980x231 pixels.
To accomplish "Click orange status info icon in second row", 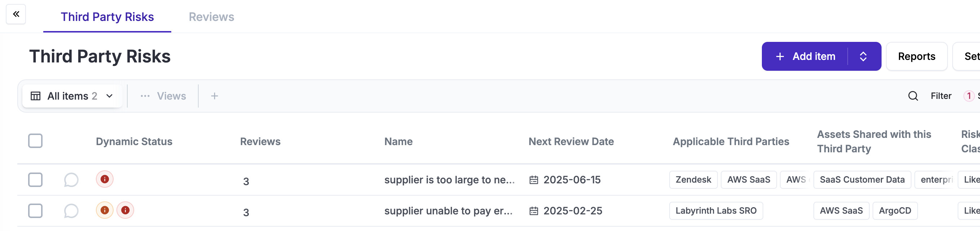I will (105, 210).
